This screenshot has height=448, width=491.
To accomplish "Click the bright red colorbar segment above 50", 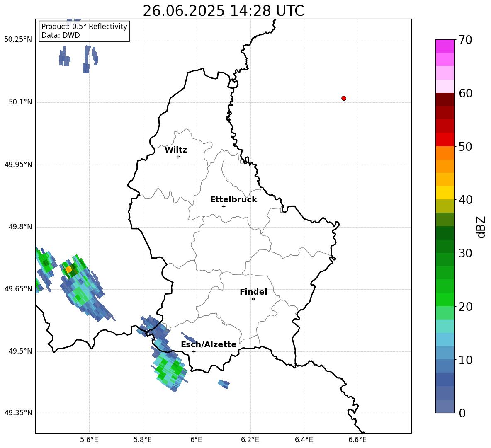I will 445,140.
